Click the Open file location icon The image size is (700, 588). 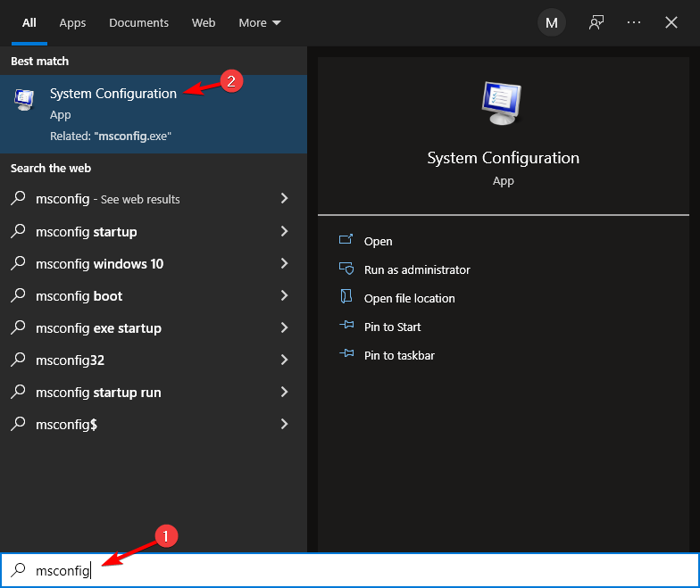(346, 296)
